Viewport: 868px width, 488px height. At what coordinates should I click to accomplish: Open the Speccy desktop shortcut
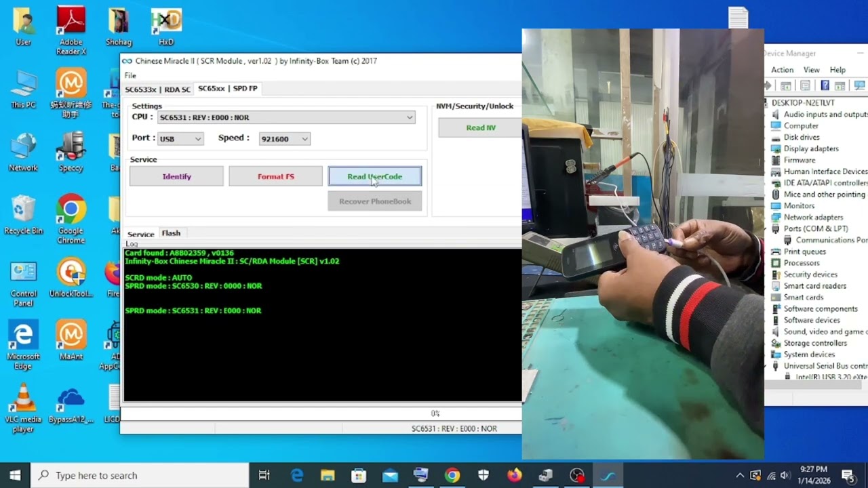(x=71, y=152)
